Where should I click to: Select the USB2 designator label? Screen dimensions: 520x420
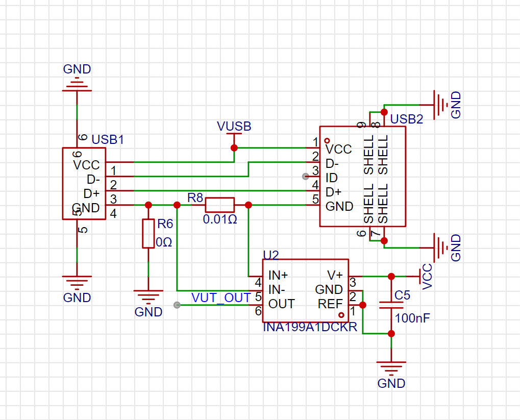tap(407, 119)
